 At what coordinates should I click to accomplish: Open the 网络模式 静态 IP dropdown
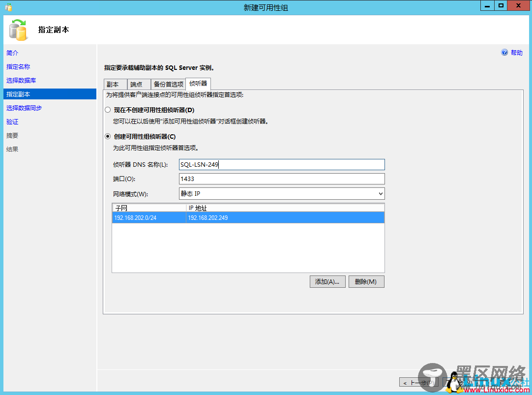point(282,193)
